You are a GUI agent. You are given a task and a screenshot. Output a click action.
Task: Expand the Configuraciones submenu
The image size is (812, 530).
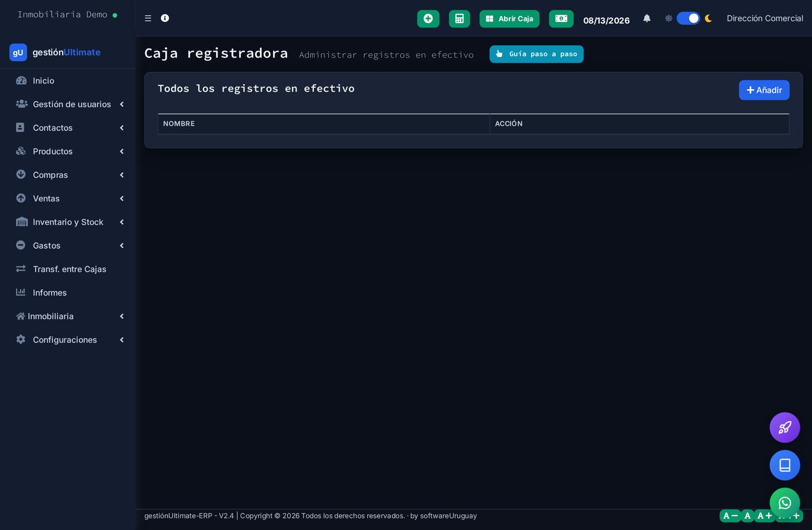(67, 340)
